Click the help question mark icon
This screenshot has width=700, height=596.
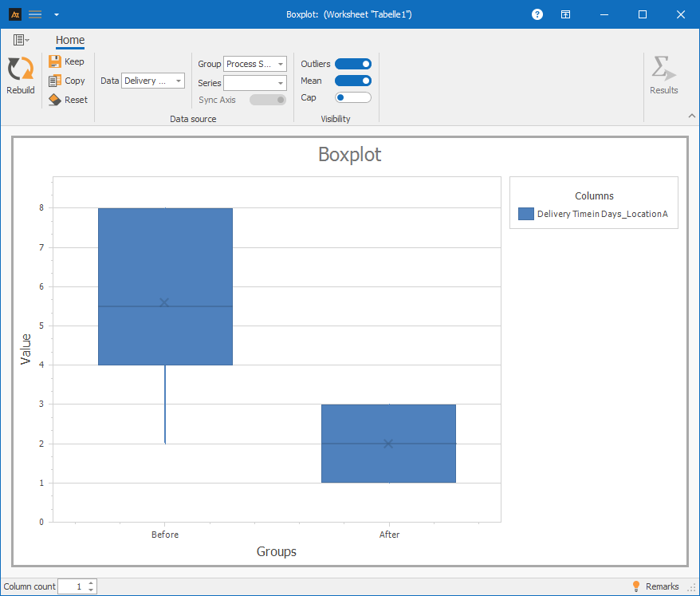537,14
